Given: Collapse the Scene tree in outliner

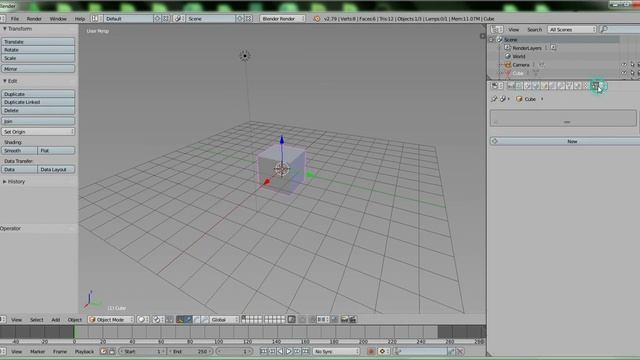Looking at the screenshot, I should [x=492, y=40].
